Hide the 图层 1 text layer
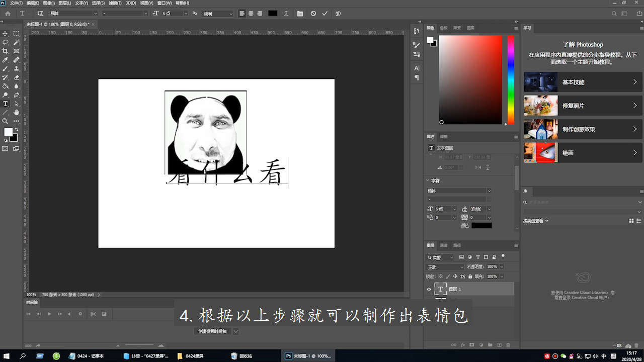This screenshot has height=362, width=644. coord(429,289)
